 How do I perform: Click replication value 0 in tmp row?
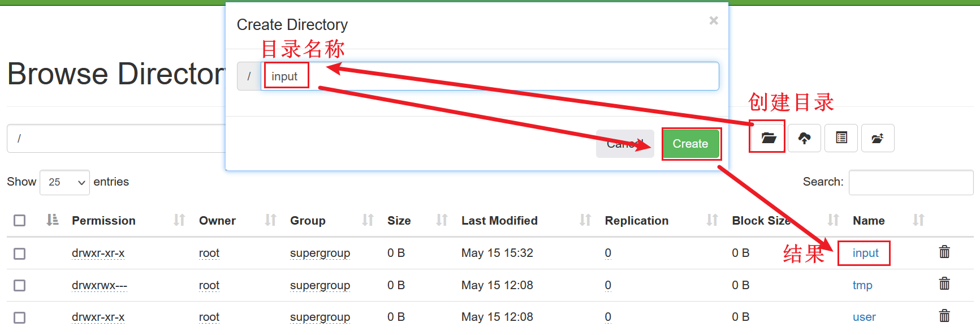point(608,285)
